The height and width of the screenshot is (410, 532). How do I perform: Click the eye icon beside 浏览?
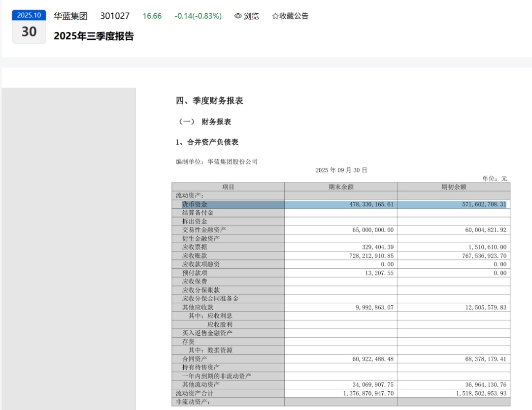pyautogui.click(x=238, y=16)
